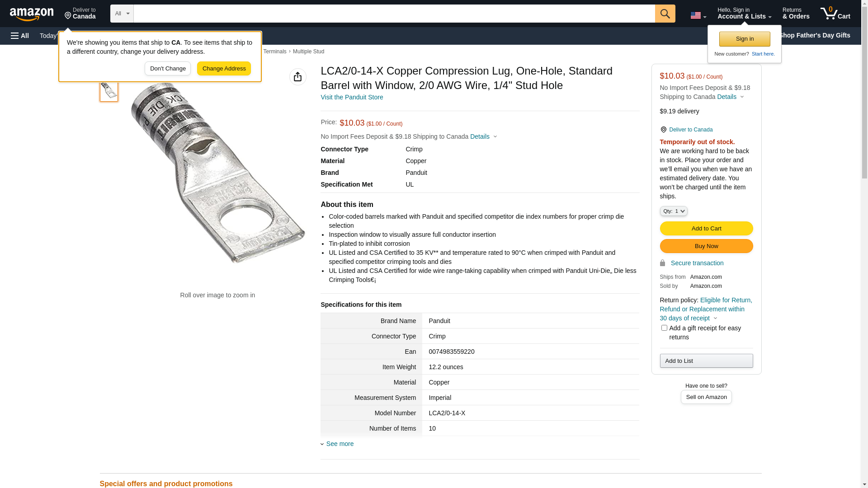Visit the Panduit Store link
The width and height of the screenshot is (868, 488).
(351, 97)
